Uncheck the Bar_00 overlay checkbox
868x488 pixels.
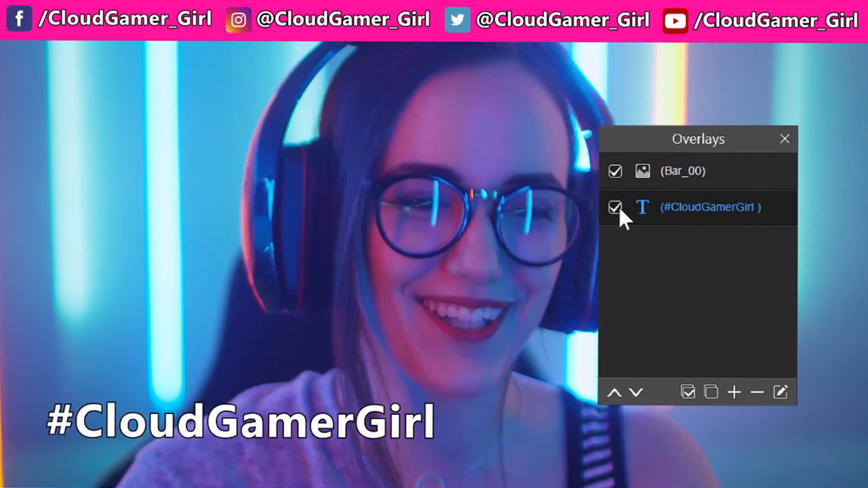click(615, 171)
